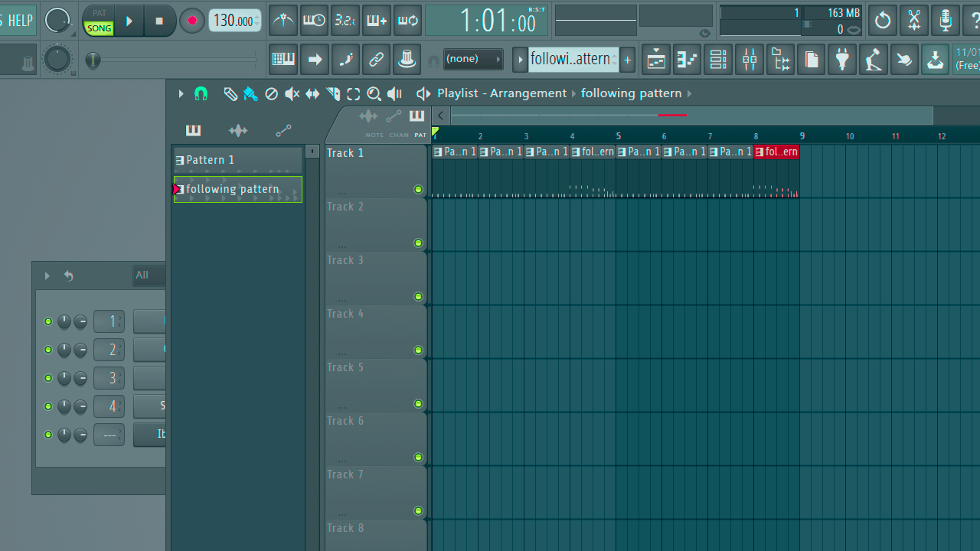Select the Draw pencil tool
980x551 pixels.
230,93
